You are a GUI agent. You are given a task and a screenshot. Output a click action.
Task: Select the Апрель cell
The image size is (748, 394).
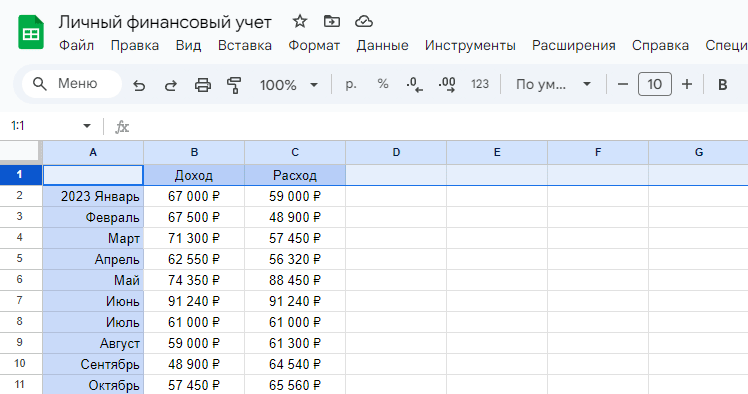click(x=93, y=259)
